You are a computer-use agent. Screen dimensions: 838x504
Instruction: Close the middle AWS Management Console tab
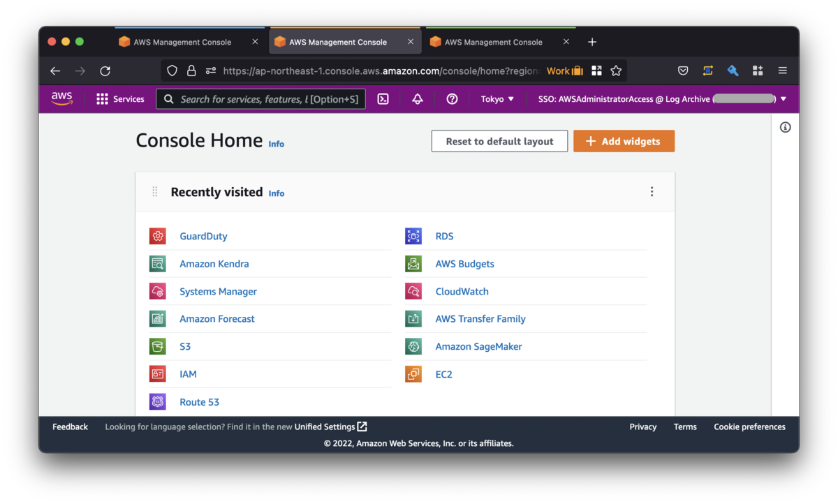click(x=411, y=42)
